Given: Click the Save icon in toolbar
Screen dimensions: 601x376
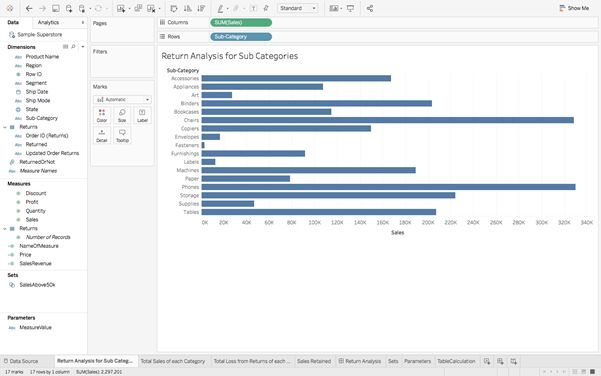Looking at the screenshot, I should click(x=56, y=8).
